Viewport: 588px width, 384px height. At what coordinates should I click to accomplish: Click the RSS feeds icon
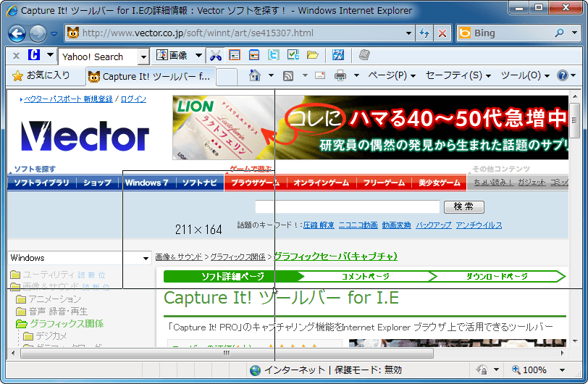(288, 76)
